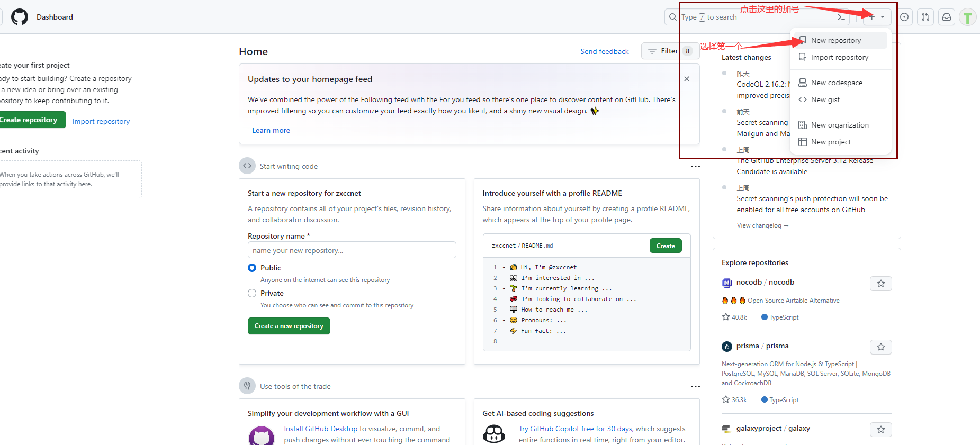Open the prisma / prisma repository link
The height and width of the screenshot is (445, 980).
pyautogui.click(x=762, y=346)
